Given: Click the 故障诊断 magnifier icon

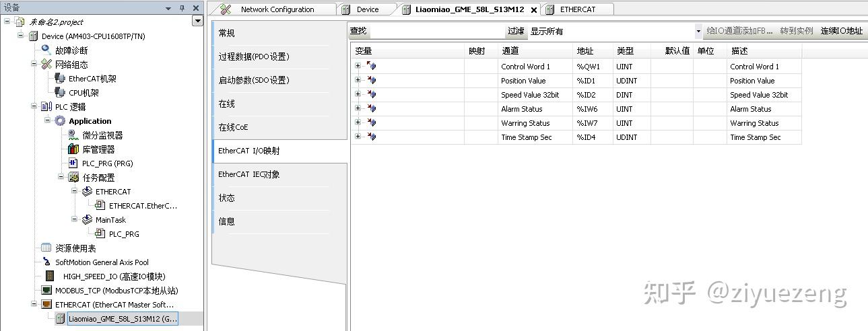Looking at the screenshot, I should 46,50.
